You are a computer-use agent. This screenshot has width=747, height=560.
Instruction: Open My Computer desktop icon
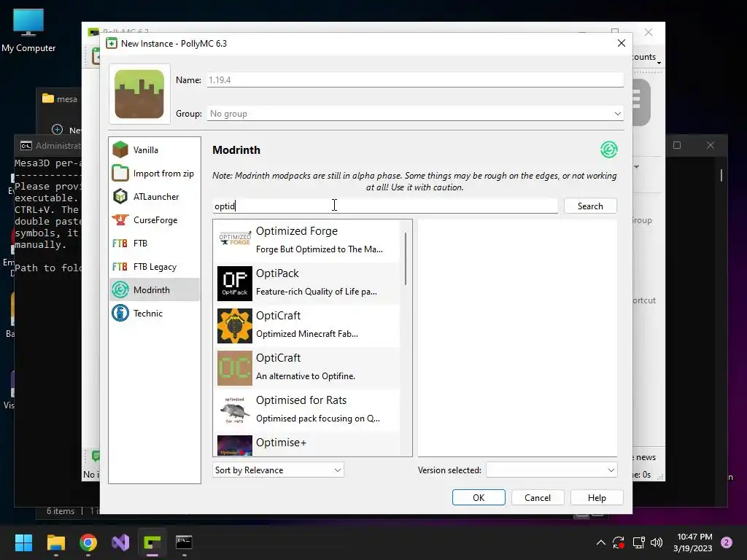(x=28, y=31)
